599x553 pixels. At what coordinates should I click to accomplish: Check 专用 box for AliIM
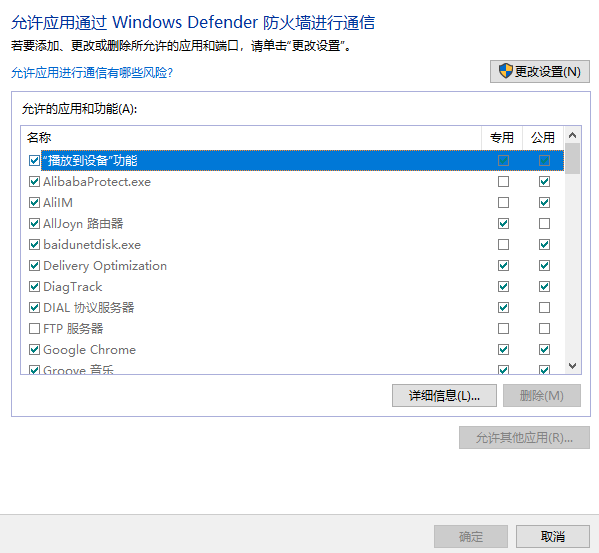(503, 202)
